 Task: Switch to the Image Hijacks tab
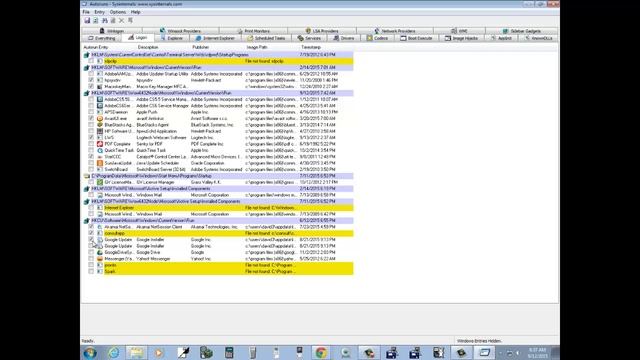(x=461, y=38)
